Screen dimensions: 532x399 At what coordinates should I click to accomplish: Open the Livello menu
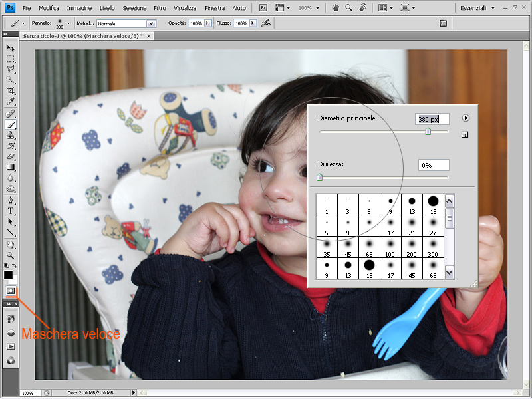[106, 8]
